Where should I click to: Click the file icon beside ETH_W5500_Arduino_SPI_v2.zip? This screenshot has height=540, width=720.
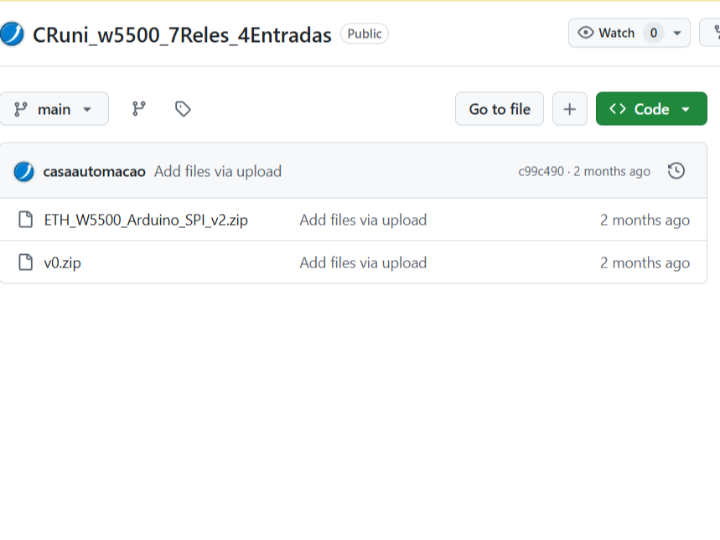(26, 220)
